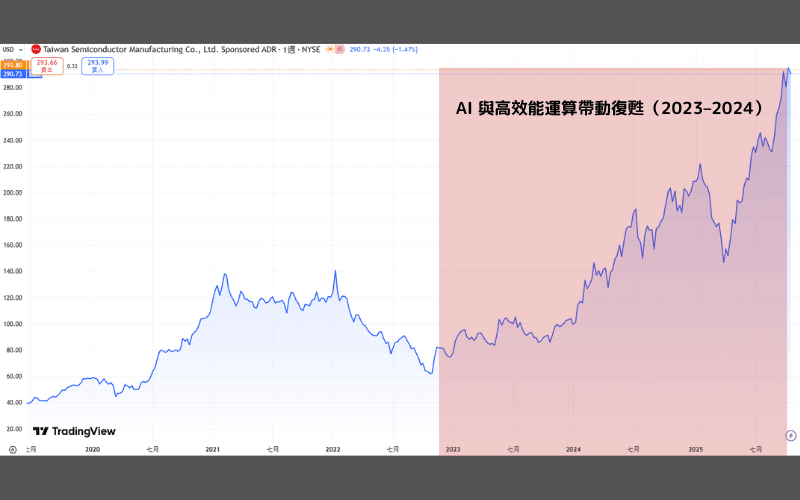Click the 120.00 price axis label
This screenshot has width=800, height=500.
(13, 297)
